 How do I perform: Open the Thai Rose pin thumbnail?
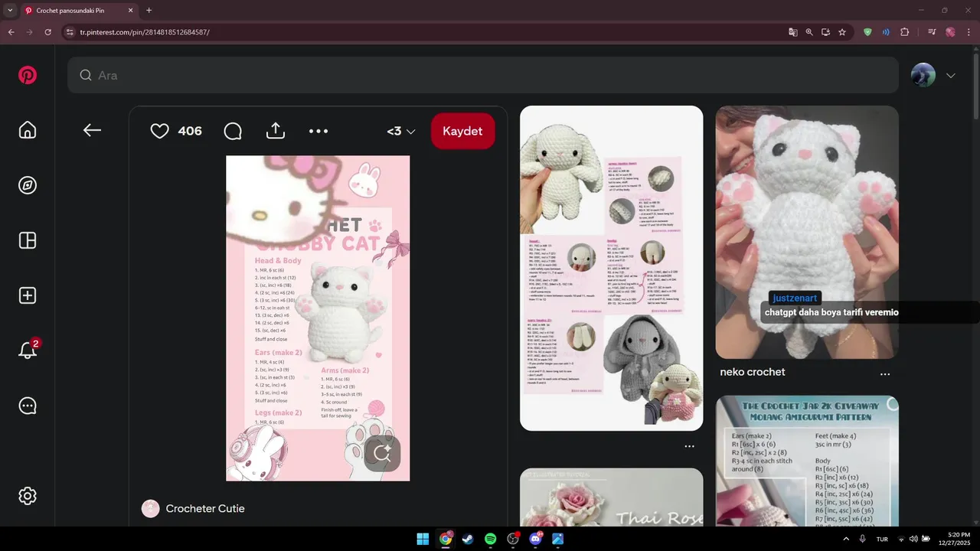[612, 497]
